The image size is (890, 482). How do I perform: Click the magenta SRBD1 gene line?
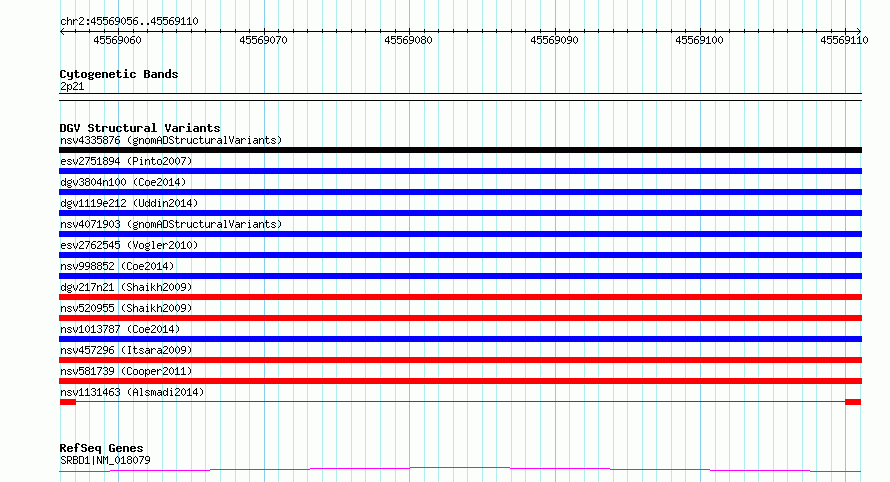(460, 470)
